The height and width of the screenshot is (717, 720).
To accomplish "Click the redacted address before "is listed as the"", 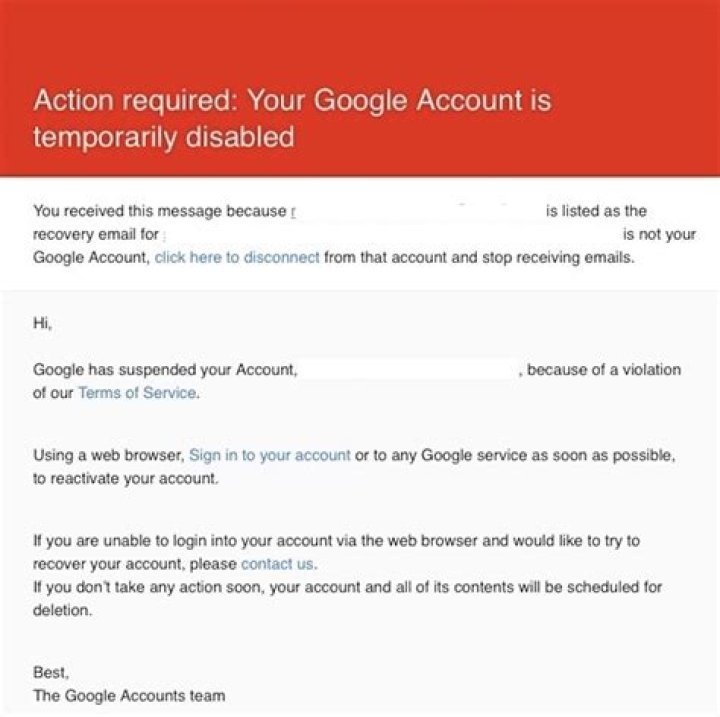I will click(x=415, y=211).
